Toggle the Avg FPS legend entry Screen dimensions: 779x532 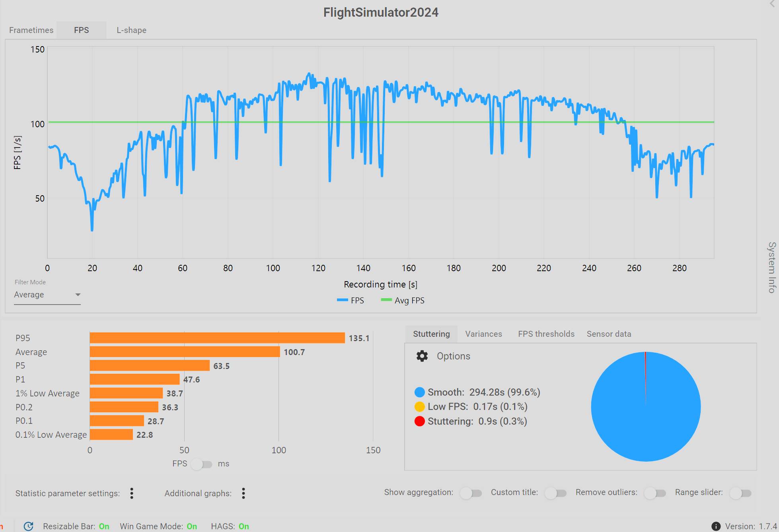click(x=403, y=301)
